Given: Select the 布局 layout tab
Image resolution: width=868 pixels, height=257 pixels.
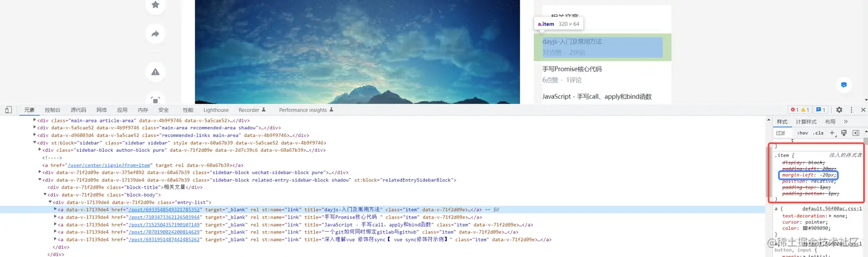Looking at the screenshot, I should tap(830, 121).
